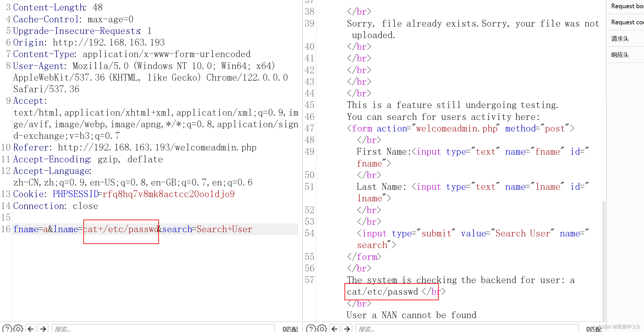
Task: Go to previous match in response panel
Action: click(334, 328)
